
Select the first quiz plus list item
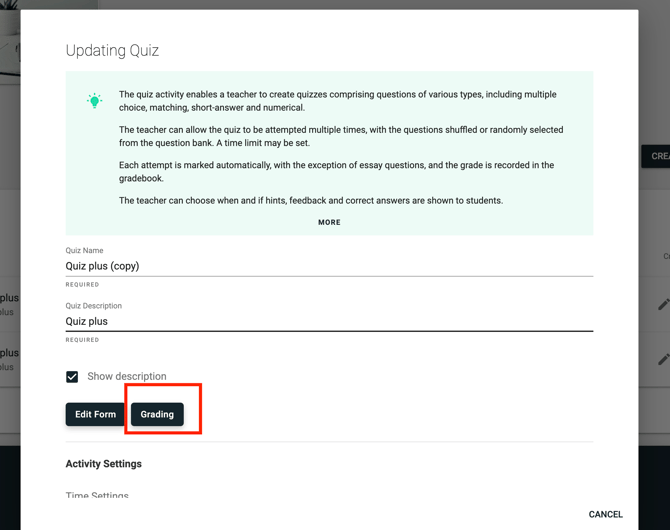(x=10, y=304)
